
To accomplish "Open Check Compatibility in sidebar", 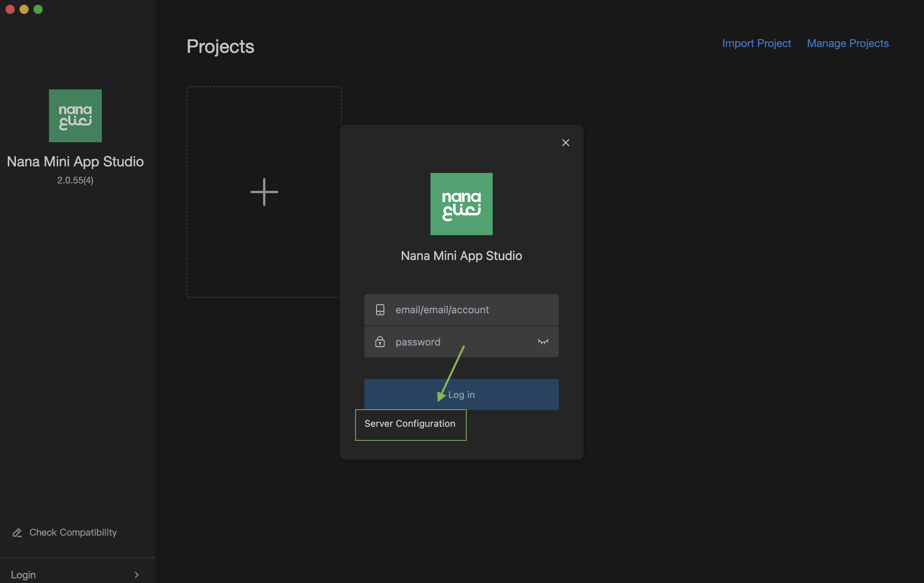I will coord(73,532).
